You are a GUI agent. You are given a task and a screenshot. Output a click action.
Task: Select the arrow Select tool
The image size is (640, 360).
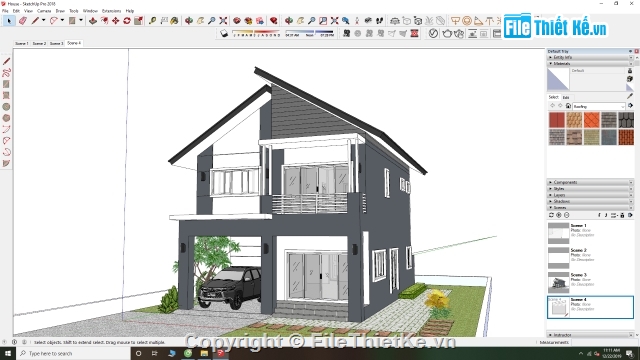(x=9, y=20)
